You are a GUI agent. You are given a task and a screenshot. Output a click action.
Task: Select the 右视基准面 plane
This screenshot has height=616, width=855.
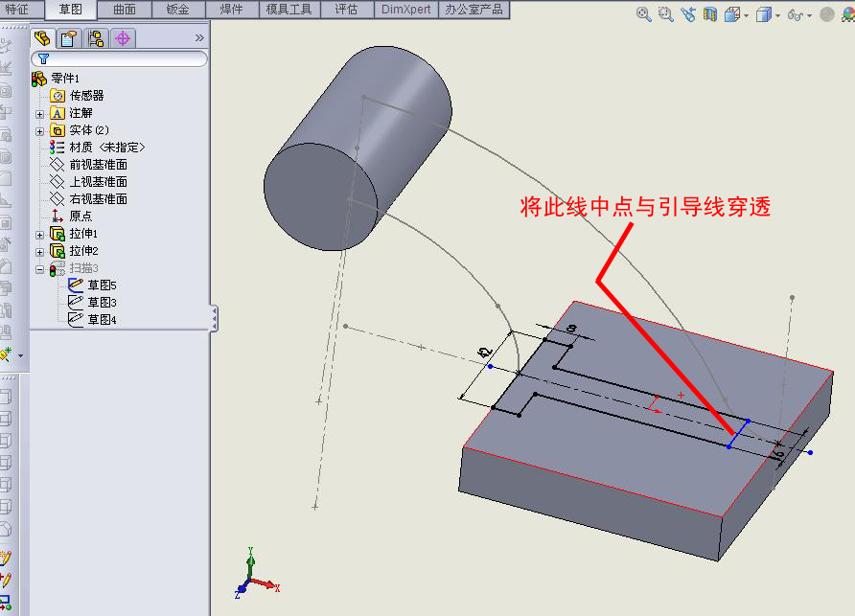pos(88,199)
